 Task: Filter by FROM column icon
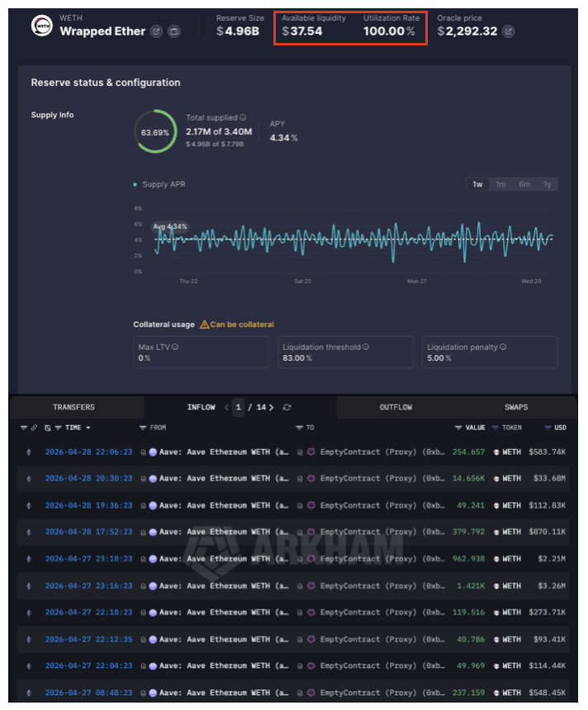tap(143, 428)
